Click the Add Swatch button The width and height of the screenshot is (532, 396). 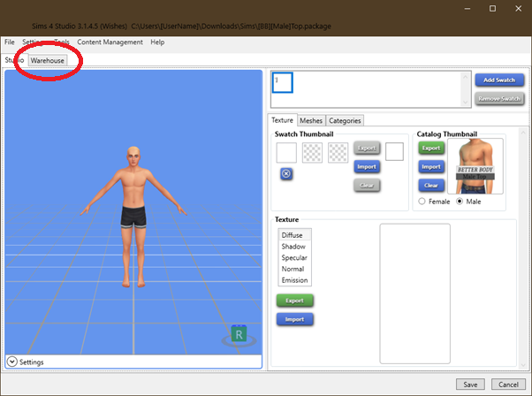(x=499, y=80)
